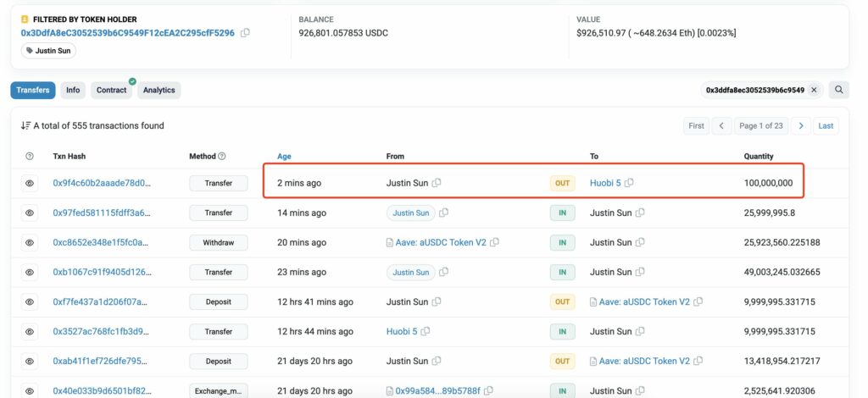The width and height of the screenshot is (868, 398).
Task: Go to the First page
Action: pos(697,126)
